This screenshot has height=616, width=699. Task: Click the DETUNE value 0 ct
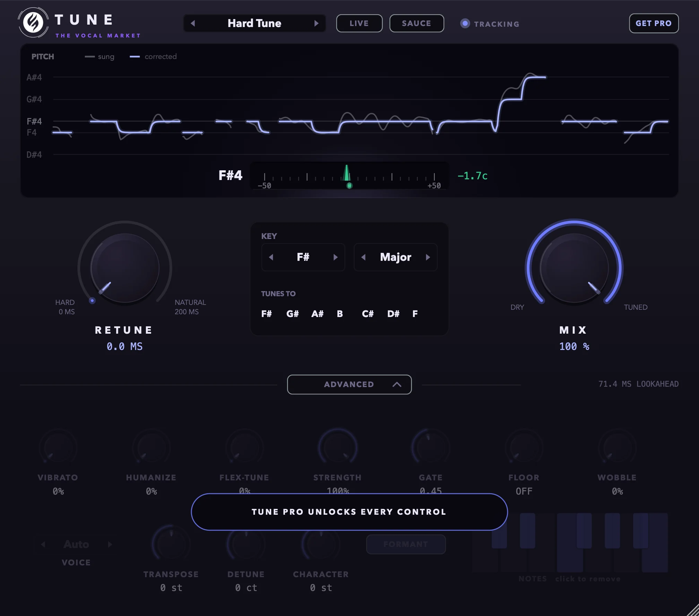[246, 588]
